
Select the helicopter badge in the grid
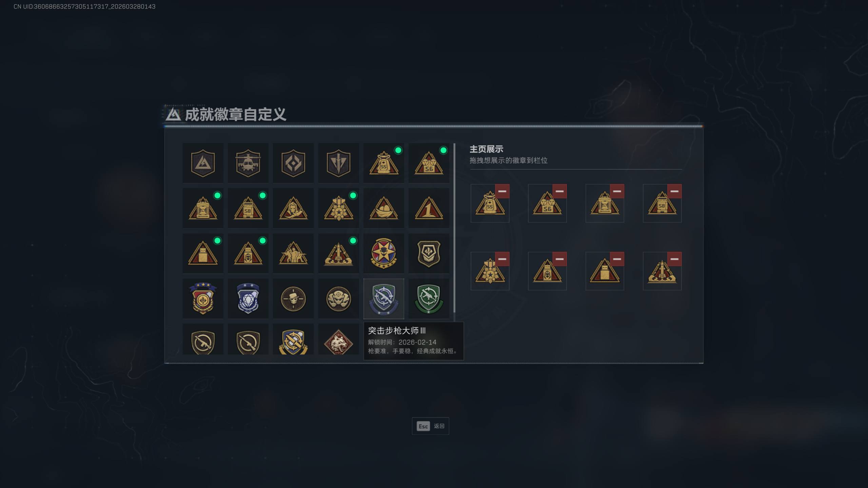248,163
